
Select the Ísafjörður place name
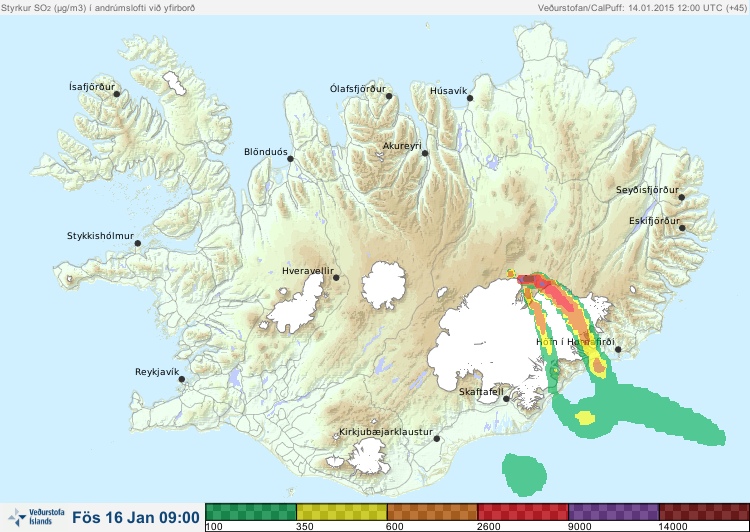(92, 87)
